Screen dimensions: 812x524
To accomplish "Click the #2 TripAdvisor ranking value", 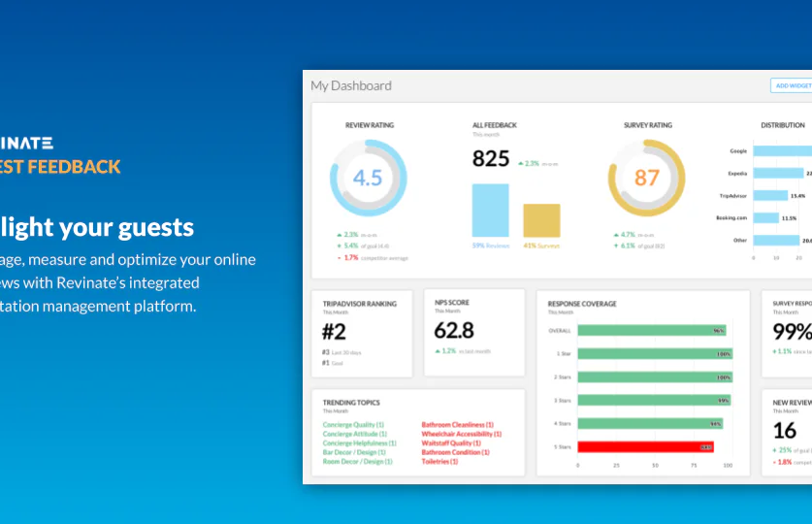I will pyautogui.click(x=334, y=332).
